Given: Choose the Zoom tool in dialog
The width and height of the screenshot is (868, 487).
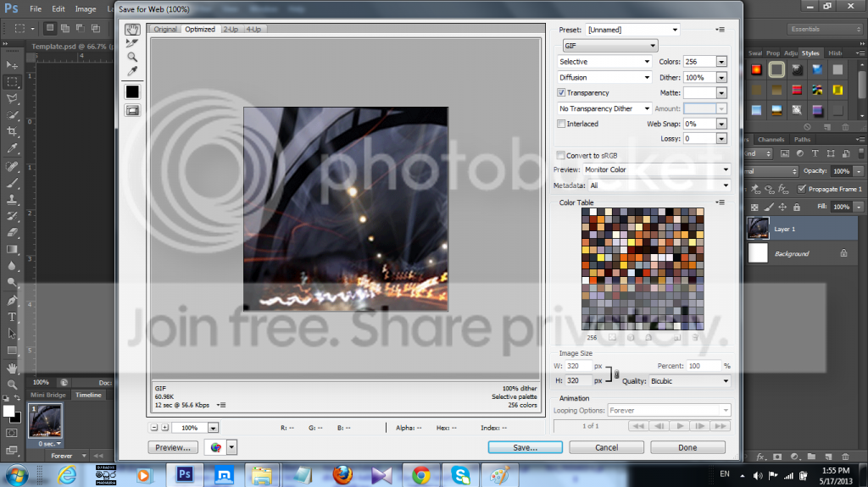Looking at the screenshot, I should tap(132, 57).
